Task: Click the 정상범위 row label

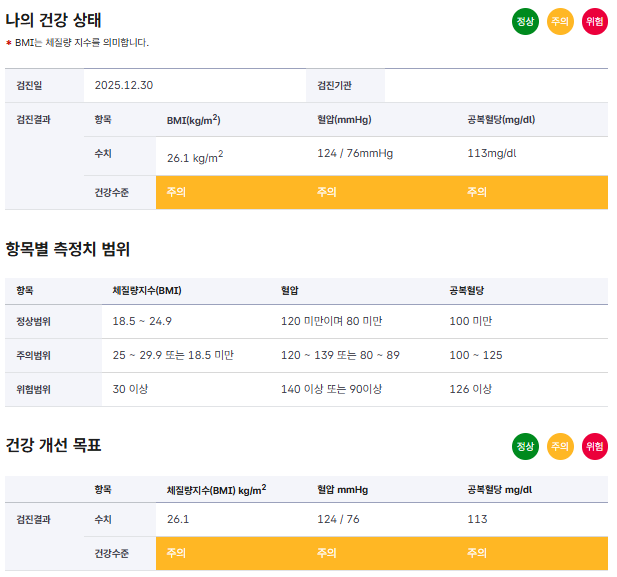Action: [33, 322]
